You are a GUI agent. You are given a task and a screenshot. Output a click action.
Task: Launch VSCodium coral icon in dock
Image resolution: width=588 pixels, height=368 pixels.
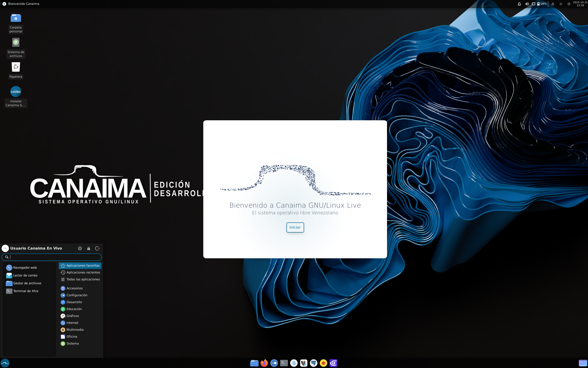[294, 363]
